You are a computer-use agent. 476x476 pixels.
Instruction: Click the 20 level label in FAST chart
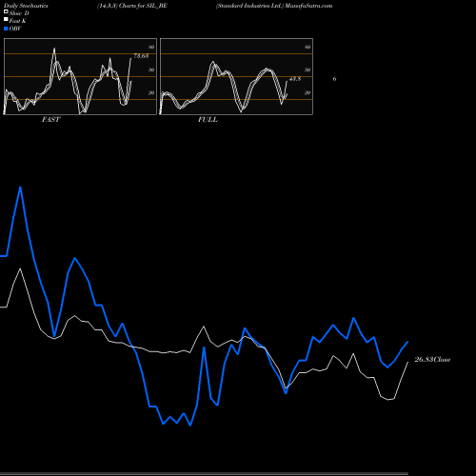151,92
